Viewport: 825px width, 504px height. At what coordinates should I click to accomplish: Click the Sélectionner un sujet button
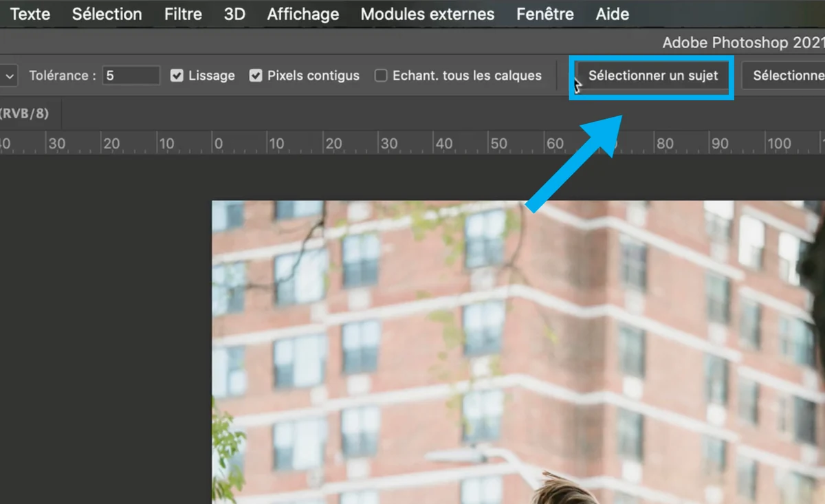[x=652, y=76]
